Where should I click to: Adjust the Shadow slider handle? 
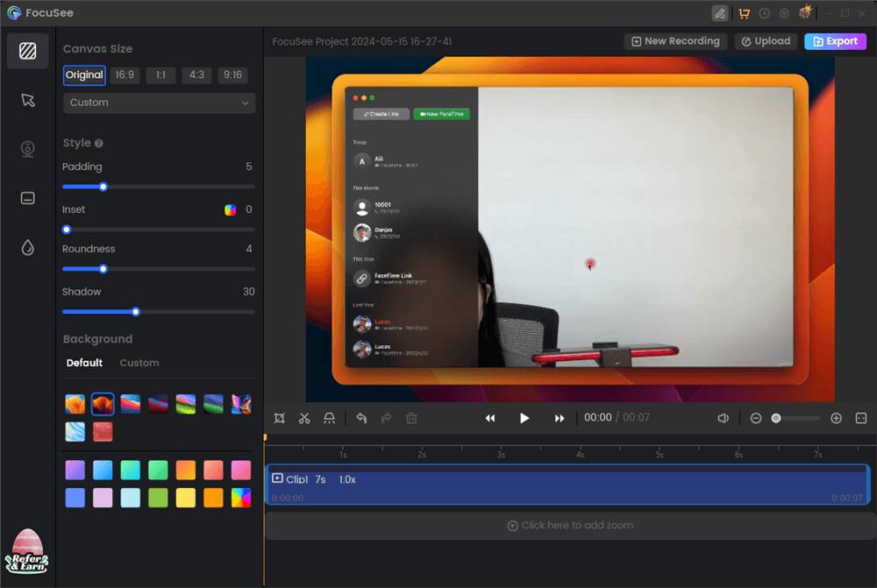coord(135,312)
